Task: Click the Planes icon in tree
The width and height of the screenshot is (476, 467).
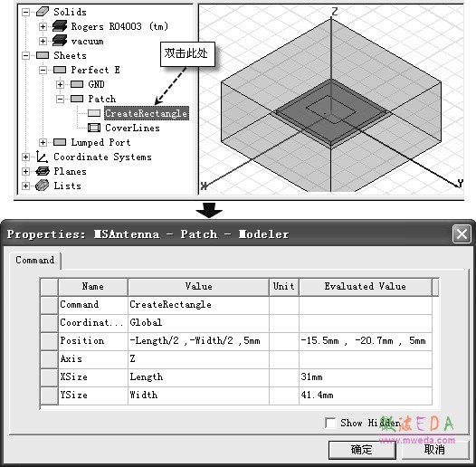Action: (x=43, y=171)
